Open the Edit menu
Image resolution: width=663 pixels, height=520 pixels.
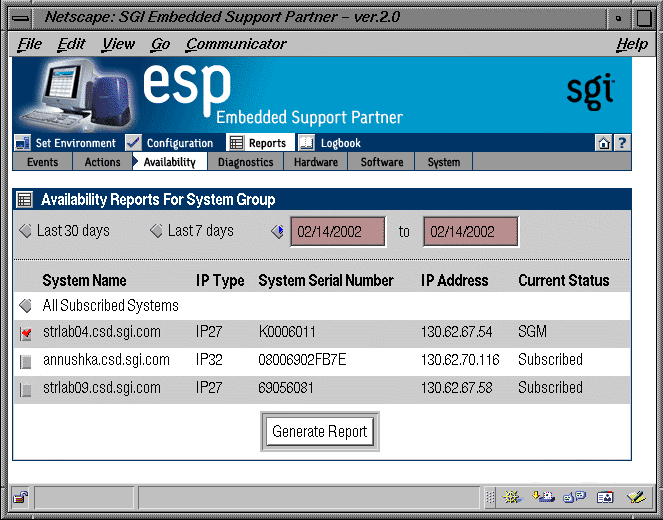pos(71,44)
